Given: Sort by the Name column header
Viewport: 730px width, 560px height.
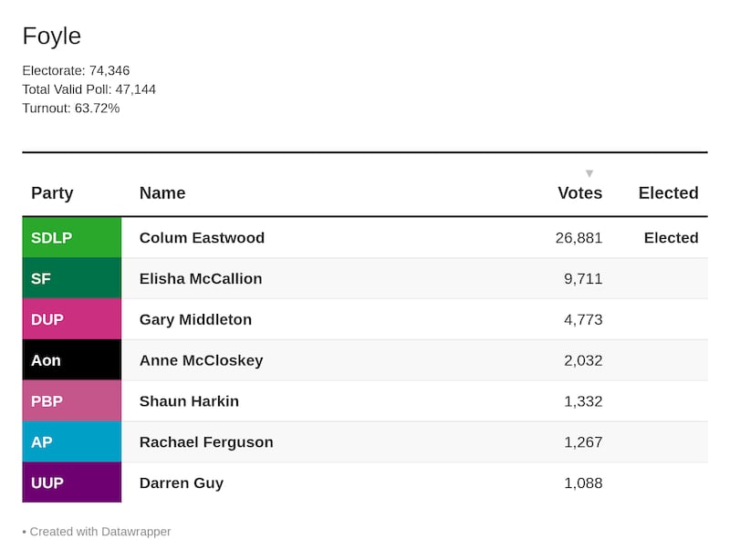Looking at the screenshot, I should [162, 193].
